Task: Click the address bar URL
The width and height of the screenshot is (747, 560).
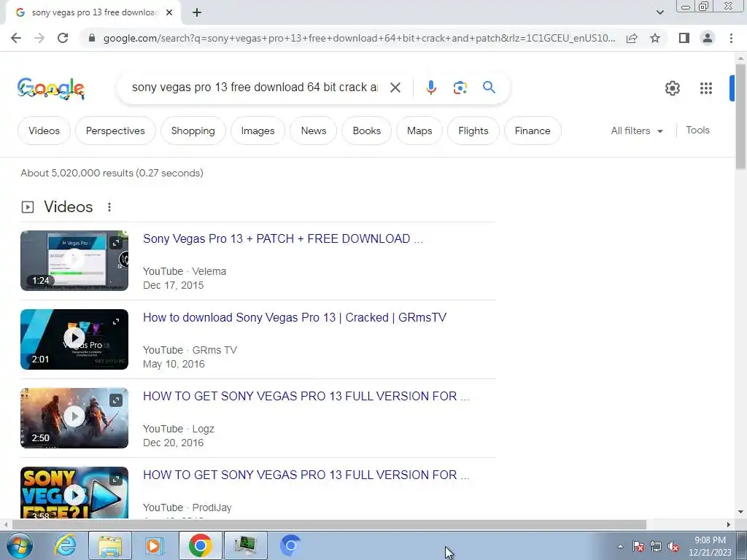Action: point(359,38)
